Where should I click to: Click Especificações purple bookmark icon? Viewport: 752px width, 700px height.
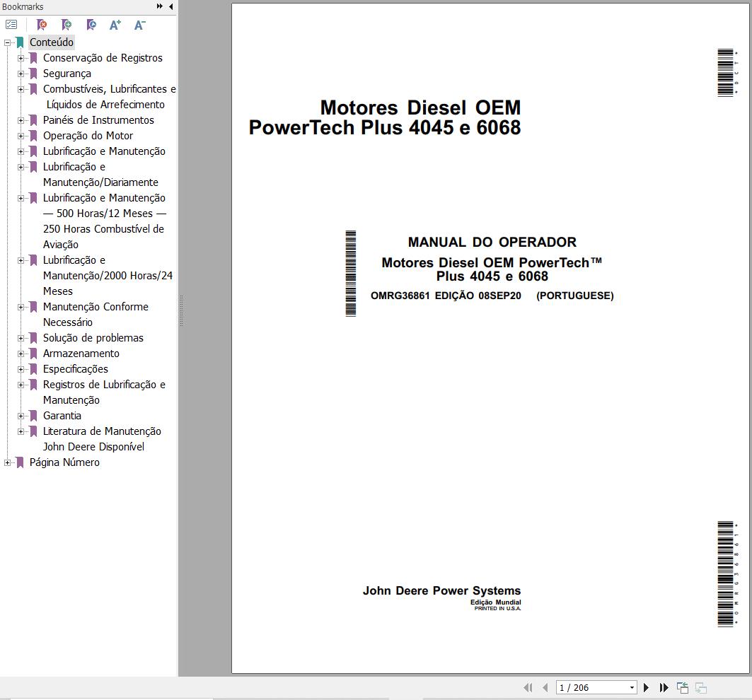33,369
